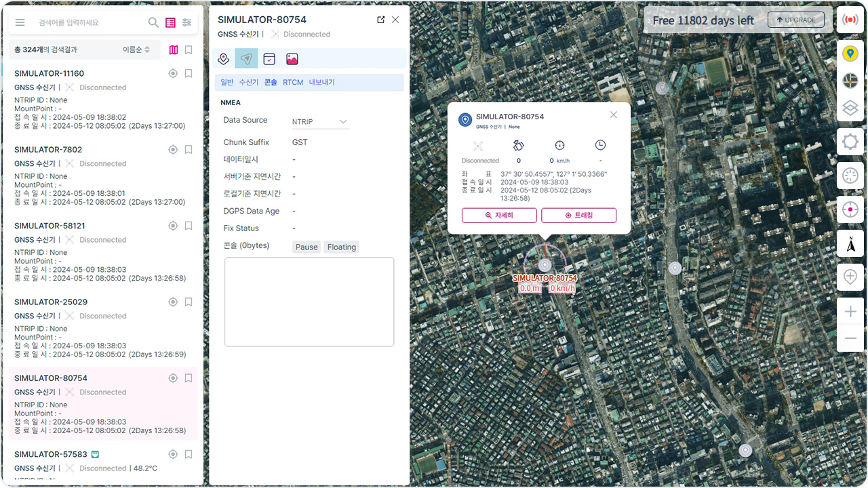Toggle bookmark filter in the results header
This screenshot has height=488, width=868.
tap(189, 49)
